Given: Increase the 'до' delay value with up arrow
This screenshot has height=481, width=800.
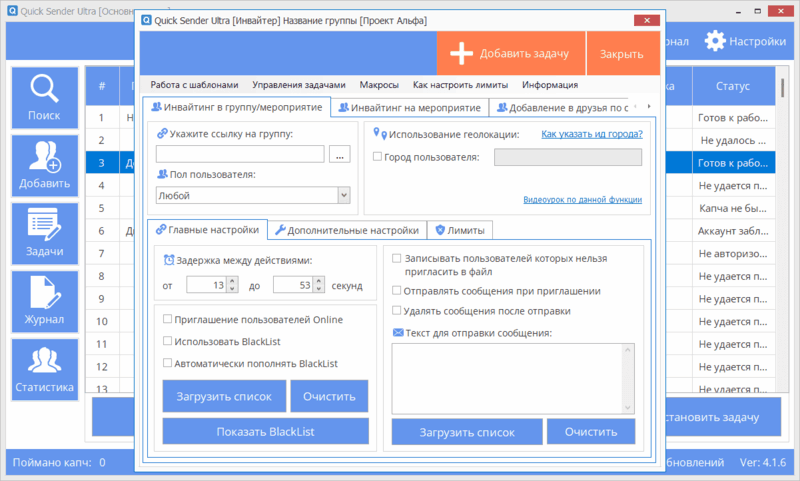Looking at the screenshot, I should pos(319,281).
